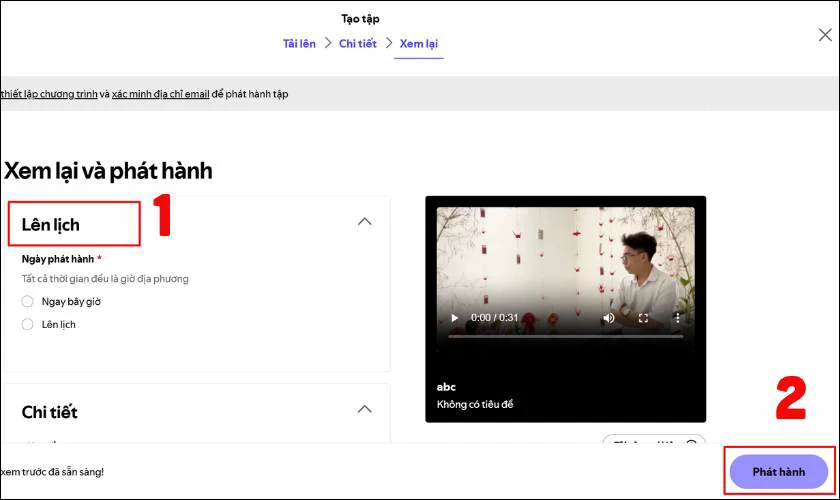Seek on the video progress bar
This screenshot has width=840, height=500.
coord(565,337)
